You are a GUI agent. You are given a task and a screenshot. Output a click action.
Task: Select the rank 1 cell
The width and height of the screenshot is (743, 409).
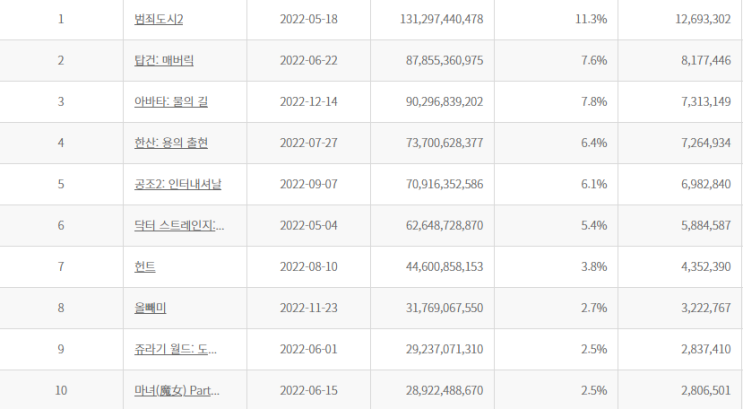[61, 19]
